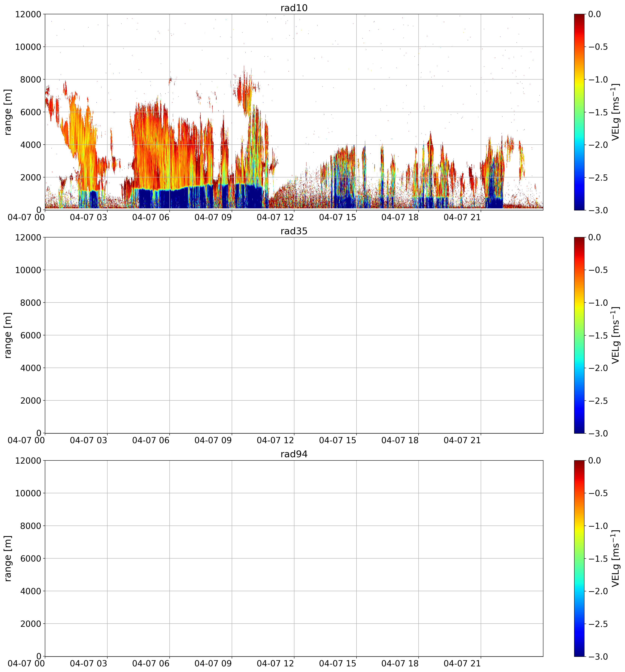The width and height of the screenshot is (625, 672).
Task: Click the rad94 colorbar gradient
Action: 579,558
